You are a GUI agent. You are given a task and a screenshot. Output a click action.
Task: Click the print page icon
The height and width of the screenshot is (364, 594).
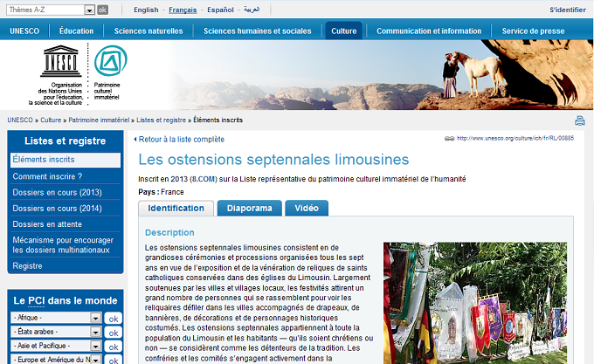[579, 120]
